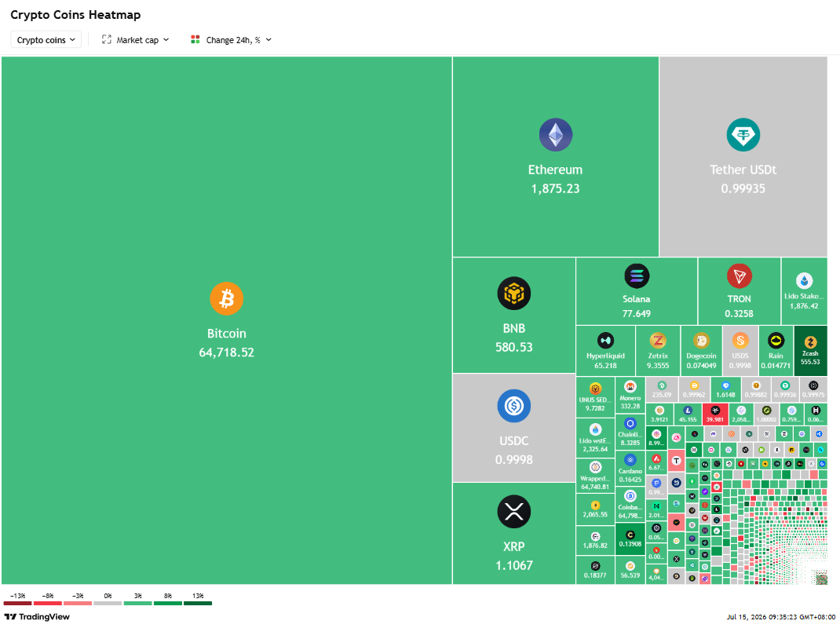Image resolution: width=840 pixels, height=628 pixels.
Task: Click the tile showing 0.13908
Action: 630,539
